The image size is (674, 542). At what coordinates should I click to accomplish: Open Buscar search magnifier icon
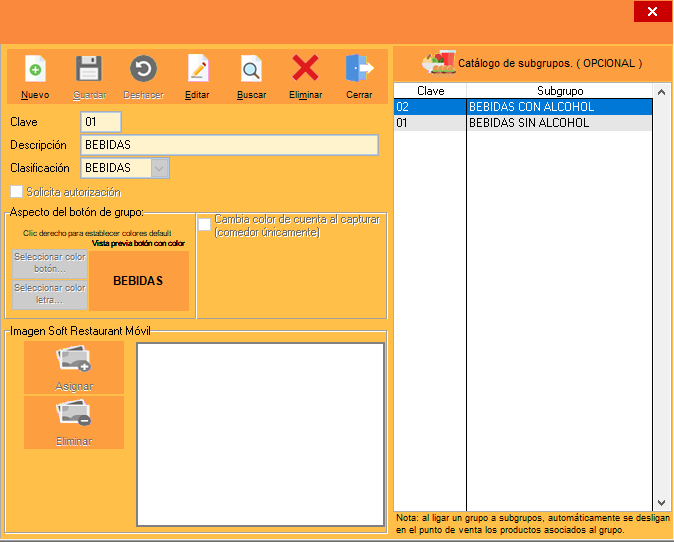(x=251, y=70)
